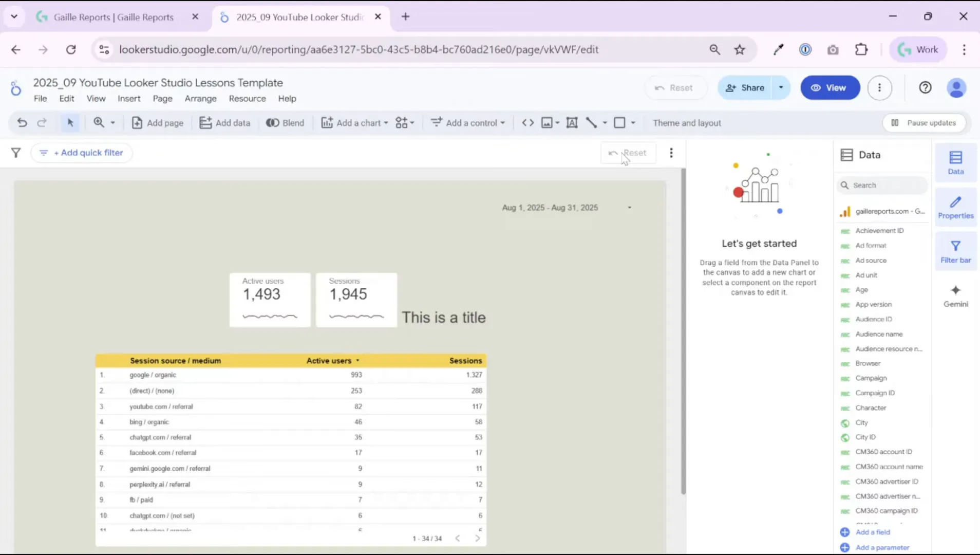Switch to the Properties panel
The image size is (980, 555).
coord(955,207)
